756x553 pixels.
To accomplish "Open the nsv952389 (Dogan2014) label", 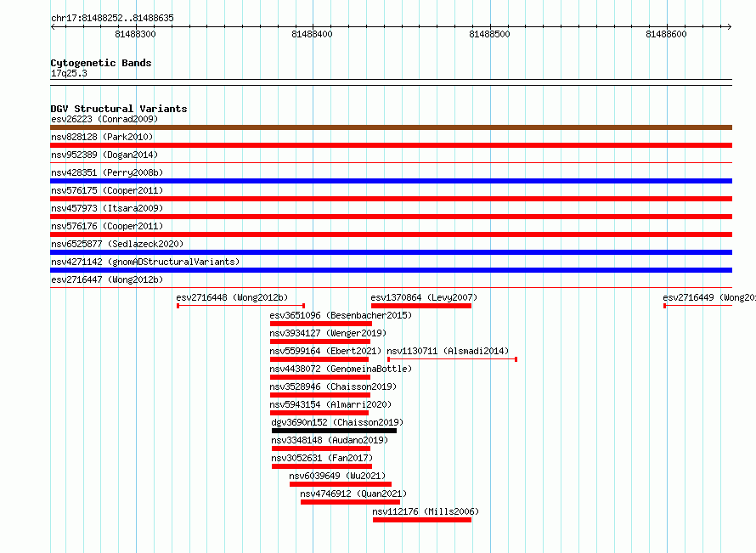I will pyautogui.click(x=104, y=155).
